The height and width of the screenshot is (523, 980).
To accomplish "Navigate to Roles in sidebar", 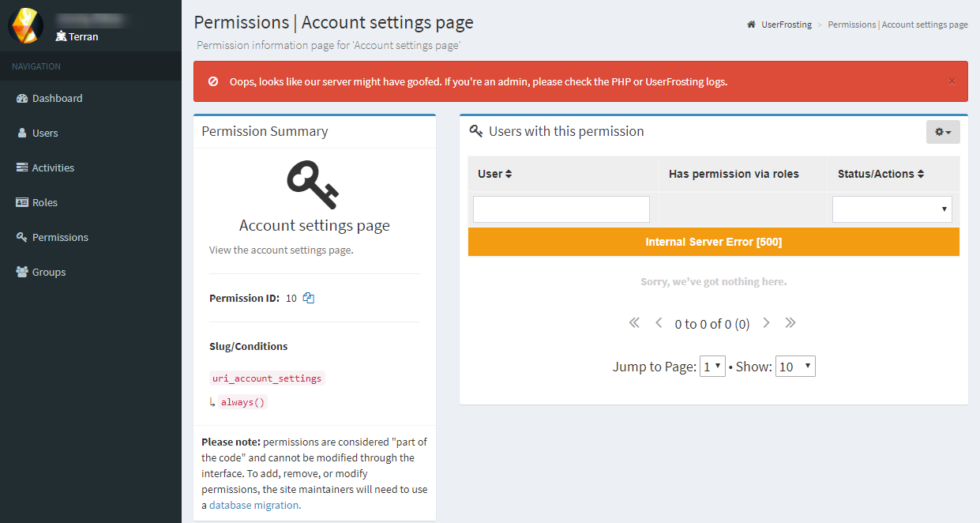I will [44, 203].
